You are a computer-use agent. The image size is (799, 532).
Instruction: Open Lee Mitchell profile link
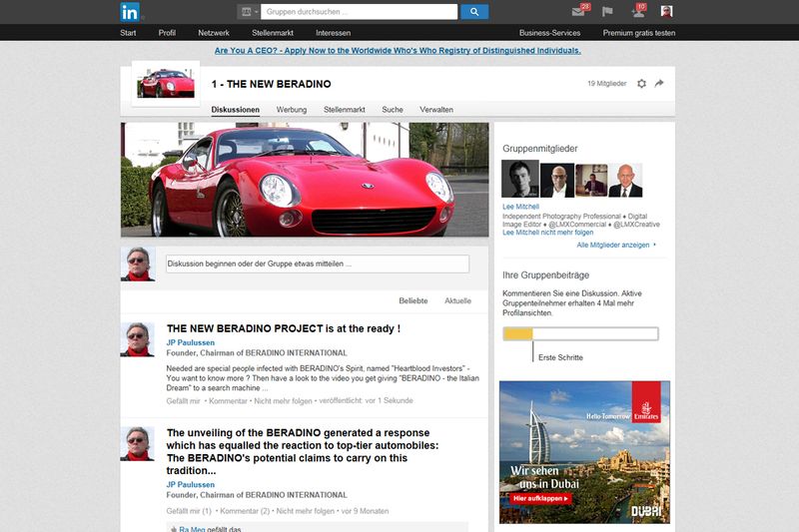(520, 207)
